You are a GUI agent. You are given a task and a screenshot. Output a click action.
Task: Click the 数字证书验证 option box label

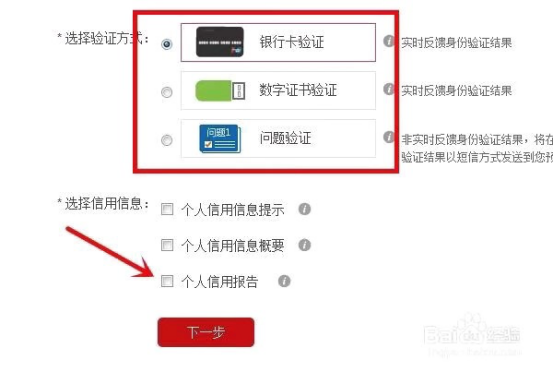click(298, 90)
